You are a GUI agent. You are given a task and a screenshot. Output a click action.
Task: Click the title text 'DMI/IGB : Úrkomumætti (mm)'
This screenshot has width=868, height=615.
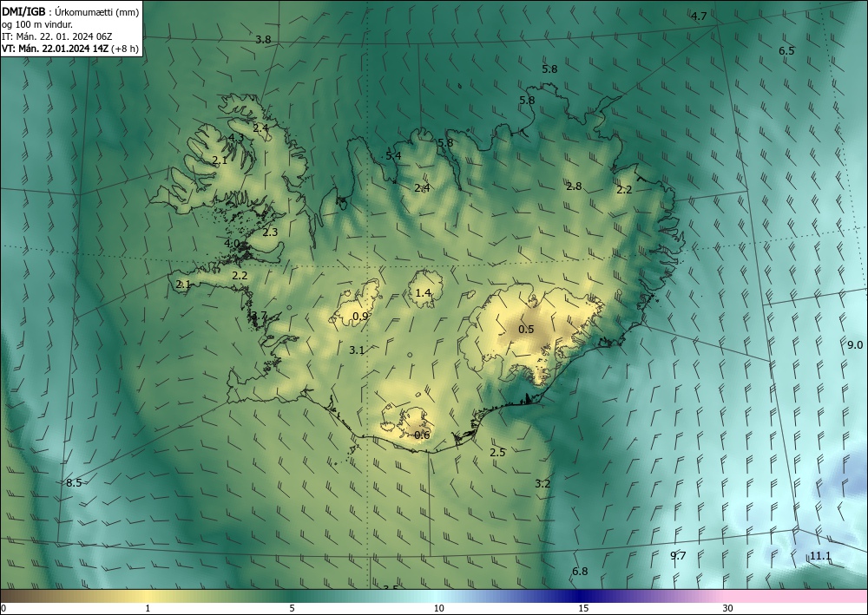(x=70, y=12)
